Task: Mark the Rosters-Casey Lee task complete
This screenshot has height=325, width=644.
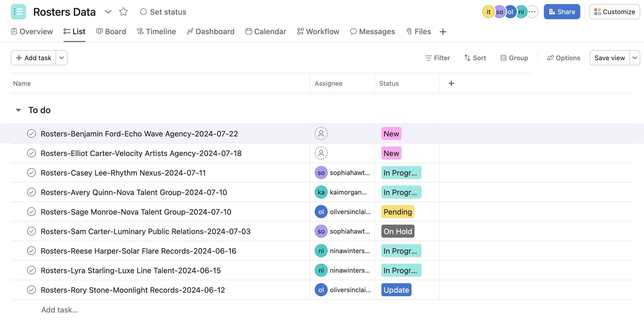Action: (x=31, y=173)
